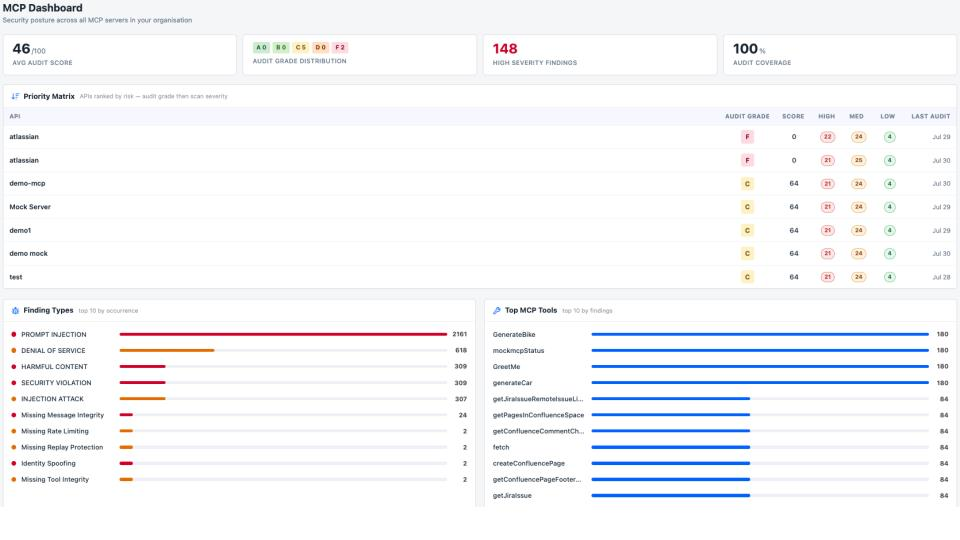This screenshot has width=960, height=540.
Task: Open the getConfluencePageFooter tool entry
Action: coord(537,479)
